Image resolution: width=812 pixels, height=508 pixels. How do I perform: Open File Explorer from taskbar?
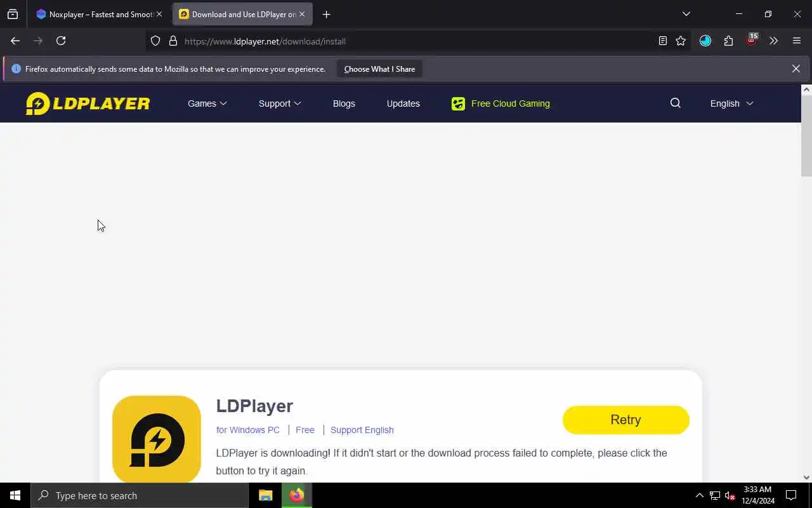pyautogui.click(x=266, y=495)
